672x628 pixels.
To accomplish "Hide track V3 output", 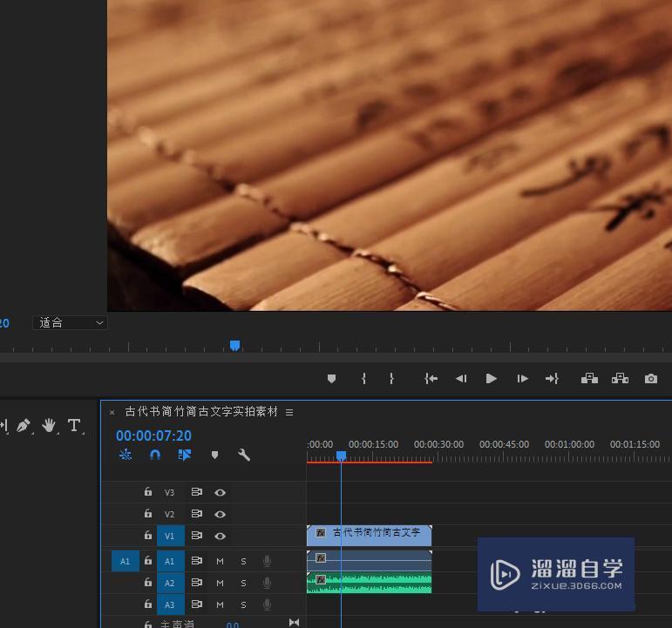I will pyautogui.click(x=220, y=493).
